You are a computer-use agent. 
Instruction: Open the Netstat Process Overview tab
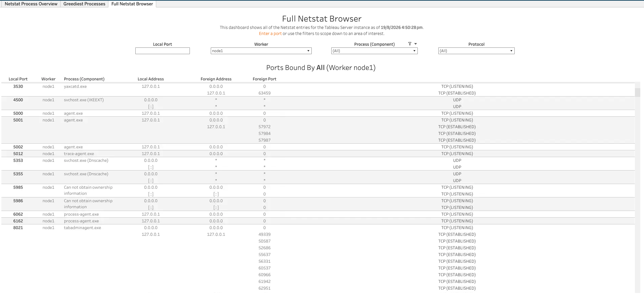(x=31, y=4)
